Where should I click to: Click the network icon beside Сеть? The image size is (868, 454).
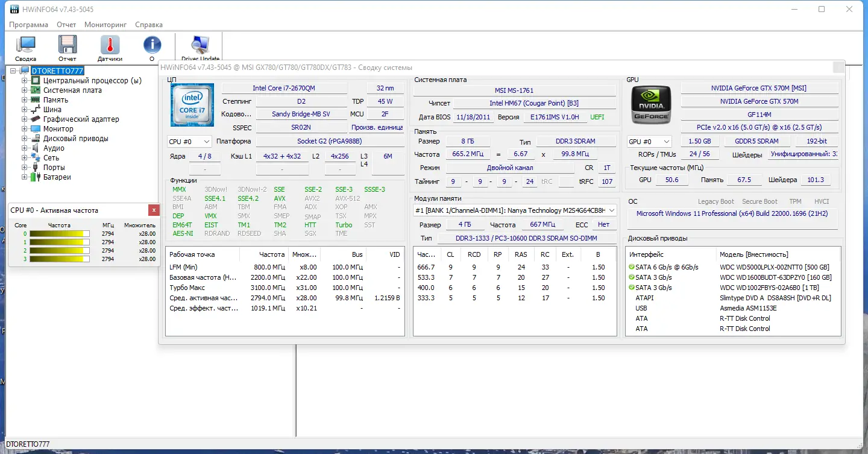coord(36,158)
